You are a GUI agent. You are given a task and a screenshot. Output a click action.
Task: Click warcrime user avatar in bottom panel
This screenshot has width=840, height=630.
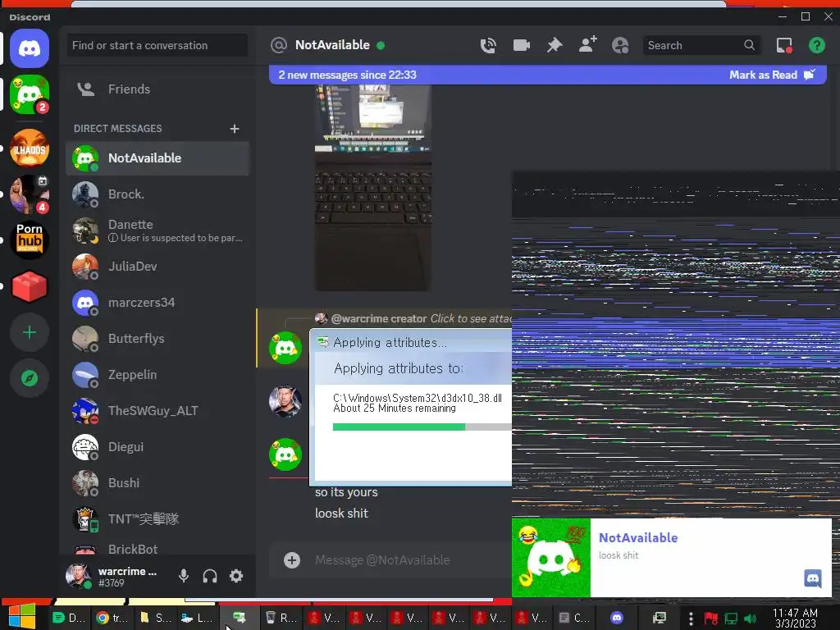click(x=78, y=576)
